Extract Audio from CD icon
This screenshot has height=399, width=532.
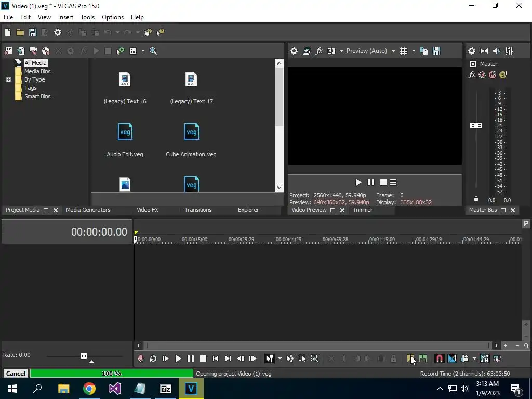(46, 51)
